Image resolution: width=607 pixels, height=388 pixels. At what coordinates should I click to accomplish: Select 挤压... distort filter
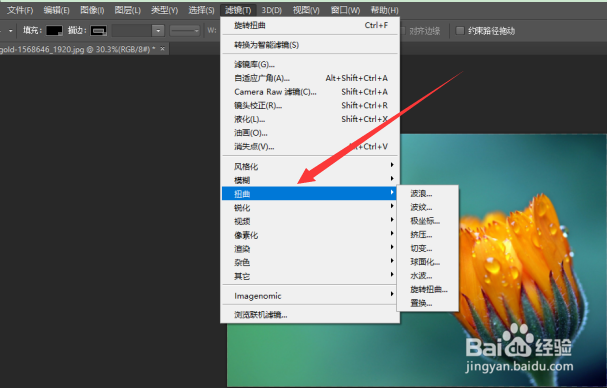click(428, 235)
